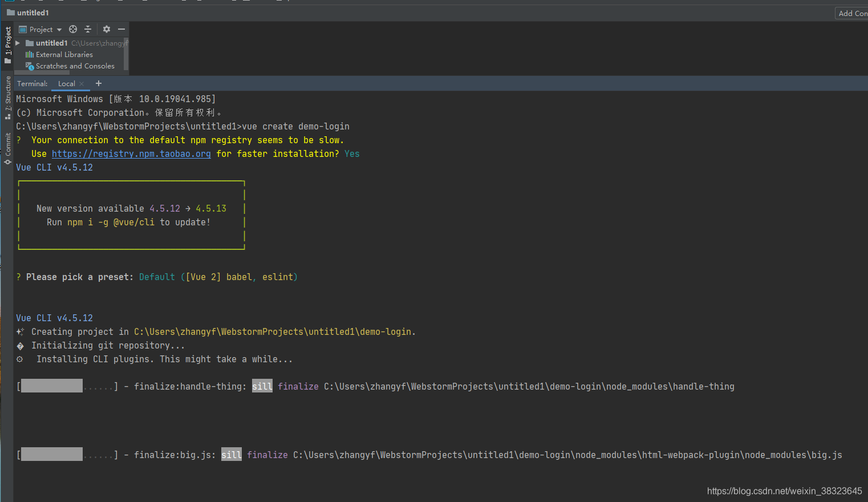868x502 pixels.
Task: Open the Commit tool window sidebar tab
Action: coord(7,149)
